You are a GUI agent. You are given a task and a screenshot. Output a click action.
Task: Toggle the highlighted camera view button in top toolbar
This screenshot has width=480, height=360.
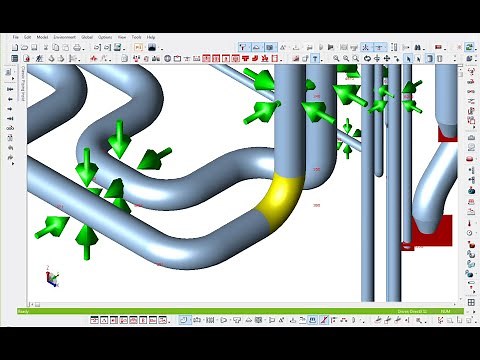click(270, 48)
